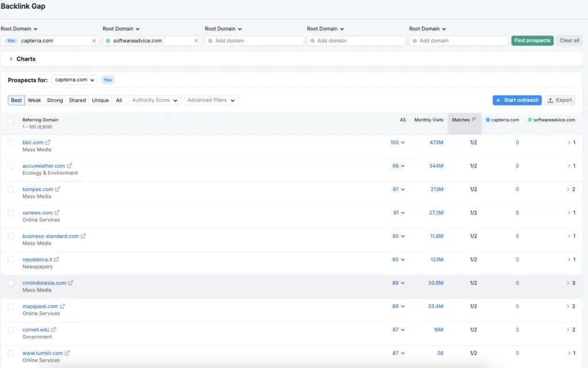Image resolution: width=588 pixels, height=368 pixels.
Task: Open the Prospects for capterra.com dropdown
Action: (x=75, y=79)
